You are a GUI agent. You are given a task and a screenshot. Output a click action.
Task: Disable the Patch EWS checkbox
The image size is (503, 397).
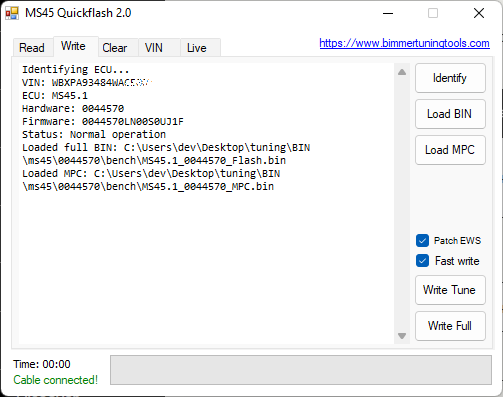click(422, 241)
